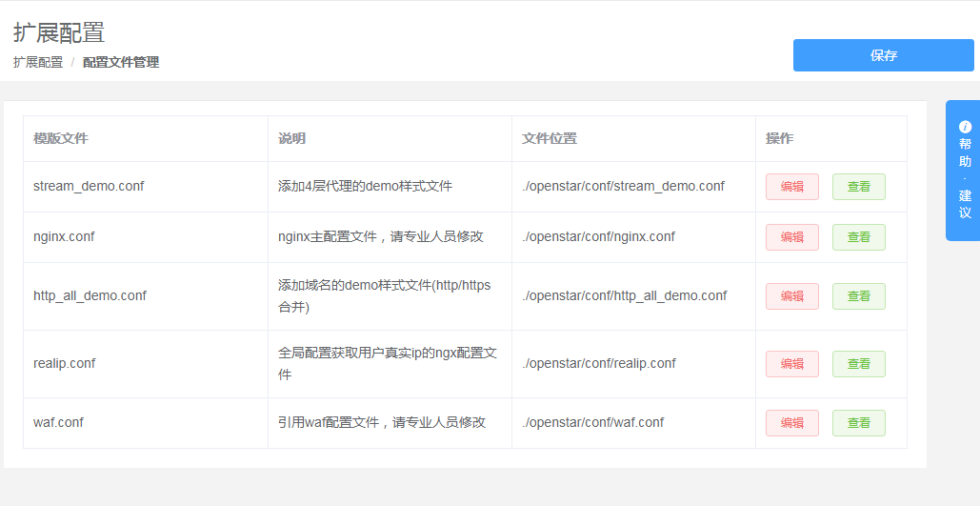Click description 全局配置获取用户真实ip的ngx配置文件
980x506 pixels.
pos(388,363)
